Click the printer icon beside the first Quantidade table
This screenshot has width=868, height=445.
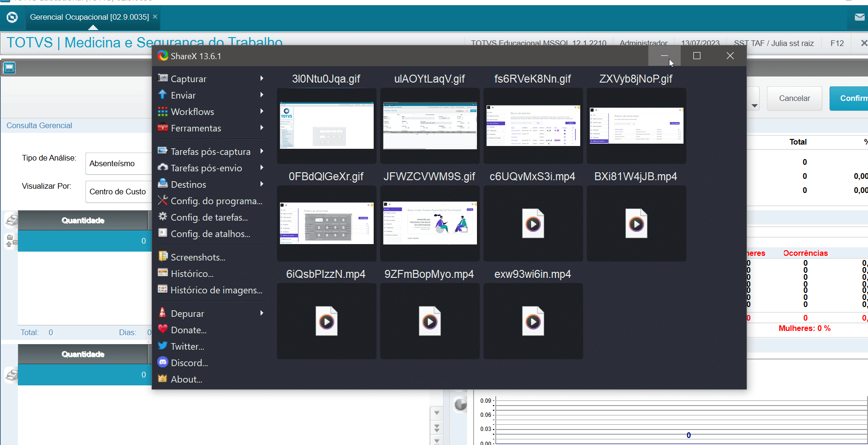click(x=11, y=220)
